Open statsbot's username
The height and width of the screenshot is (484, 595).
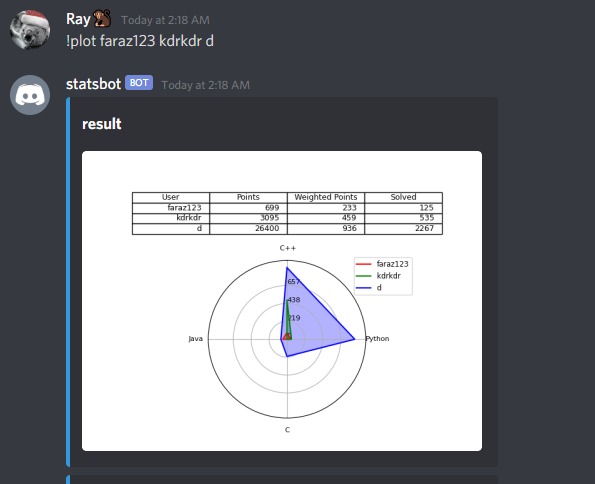[x=93, y=84]
